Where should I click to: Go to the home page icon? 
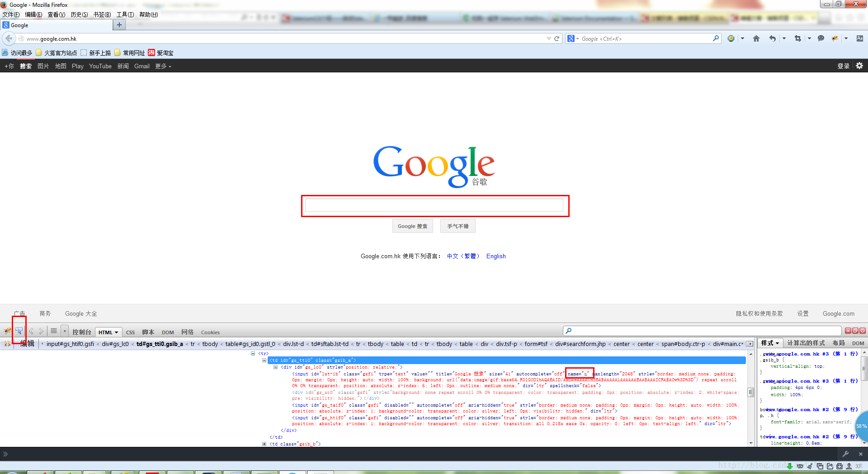pos(756,39)
